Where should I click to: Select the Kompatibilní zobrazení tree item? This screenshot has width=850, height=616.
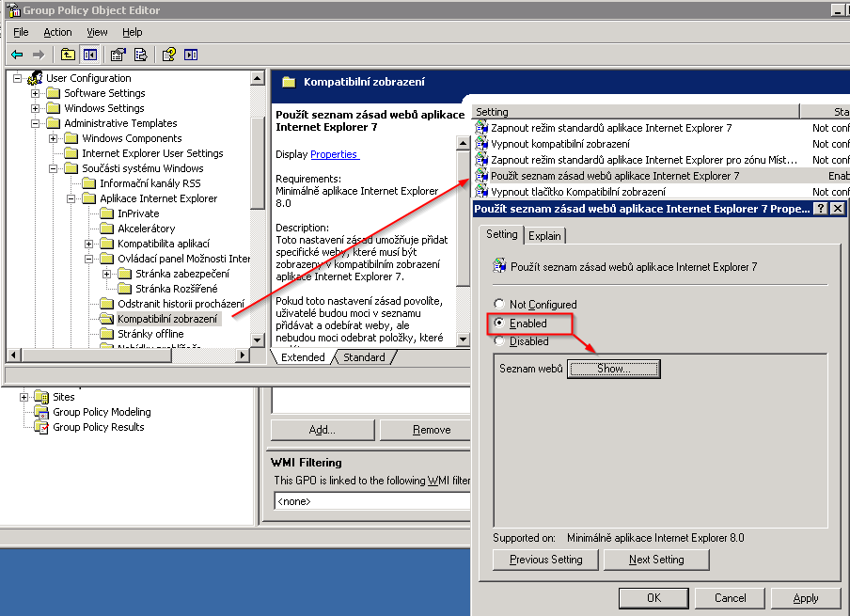pos(167,319)
